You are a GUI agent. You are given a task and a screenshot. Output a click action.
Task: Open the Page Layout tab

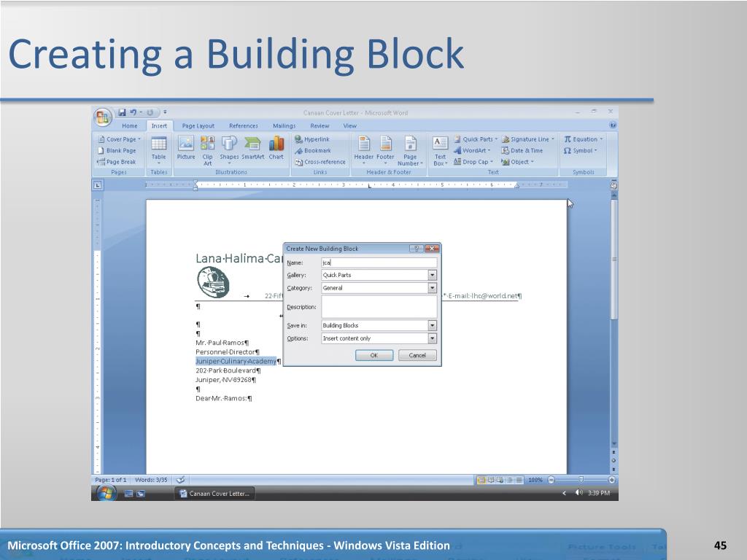pos(198,125)
